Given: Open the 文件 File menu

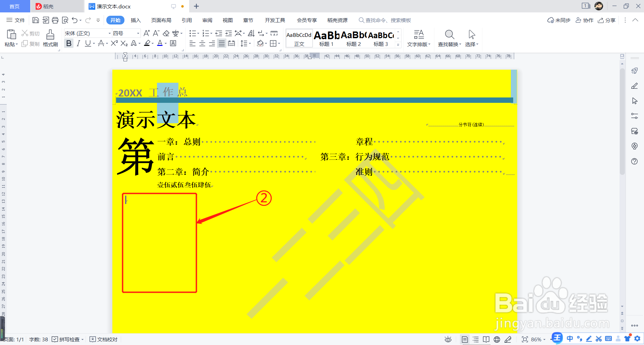Looking at the screenshot, I should (x=16, y=20).
